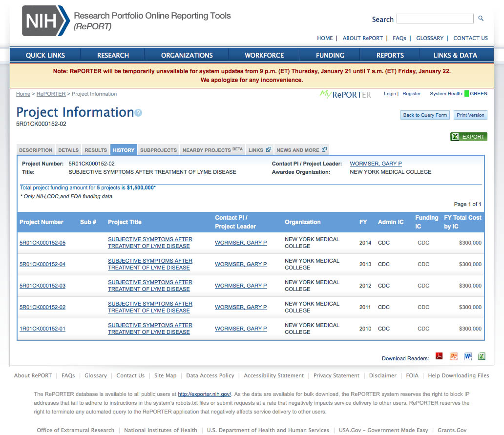The height and width of the screenshot is (435, 504).
Task: Open About RePORT top link
Action: (x=362, y=38)
